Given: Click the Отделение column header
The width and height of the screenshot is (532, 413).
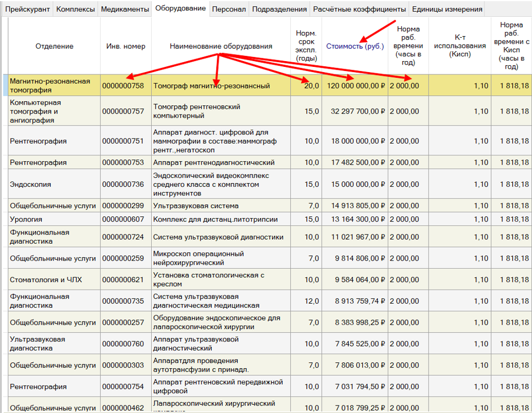Looking at the screenshot, I should coord(54,46).
